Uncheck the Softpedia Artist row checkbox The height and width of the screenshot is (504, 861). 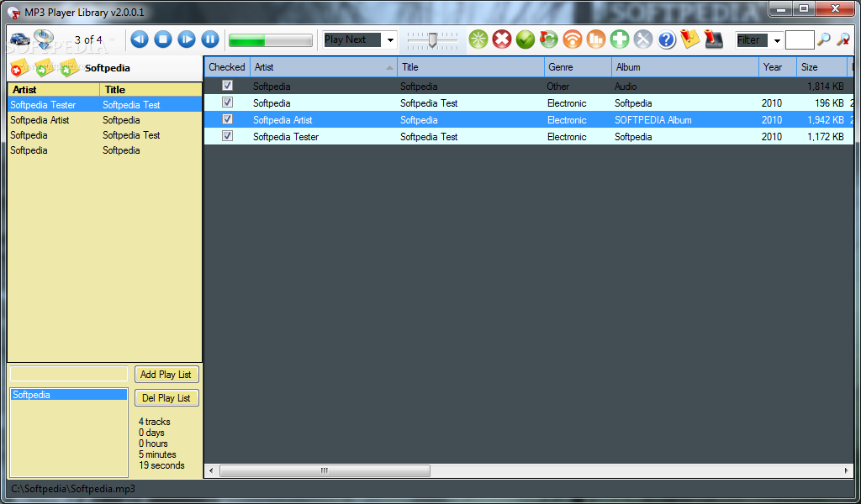click(227, 119)
